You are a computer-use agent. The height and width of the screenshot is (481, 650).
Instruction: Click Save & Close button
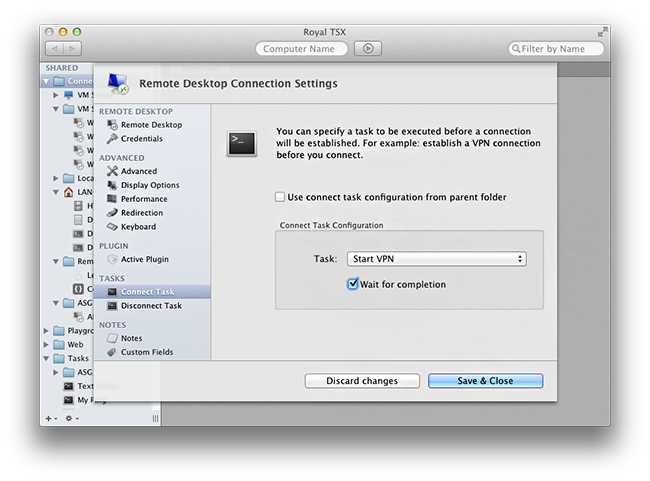tap(485, 381)
